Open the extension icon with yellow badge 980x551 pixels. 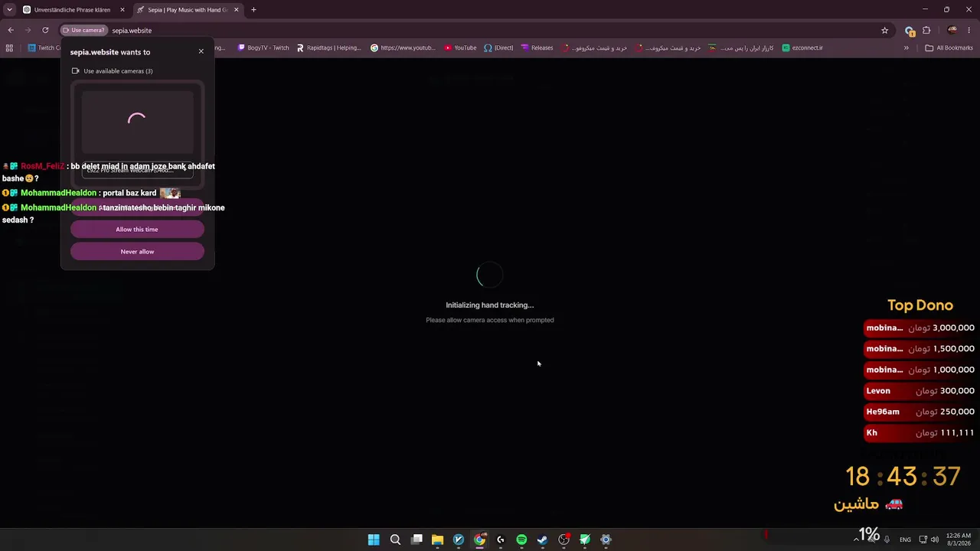[910, 31]
